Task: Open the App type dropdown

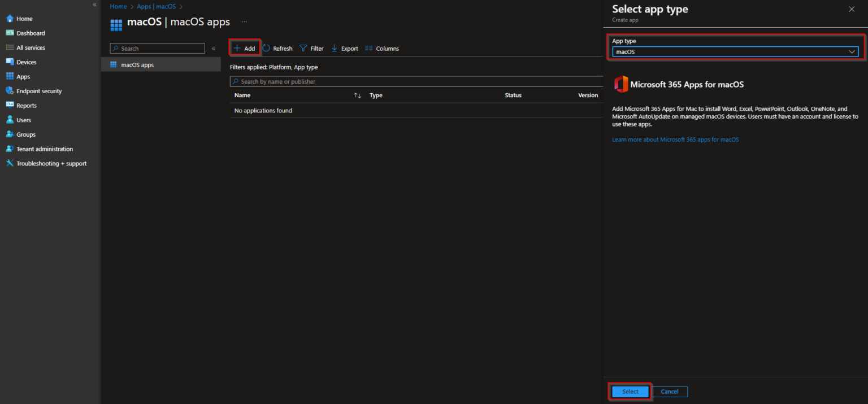Action: [x=735, y=51]
